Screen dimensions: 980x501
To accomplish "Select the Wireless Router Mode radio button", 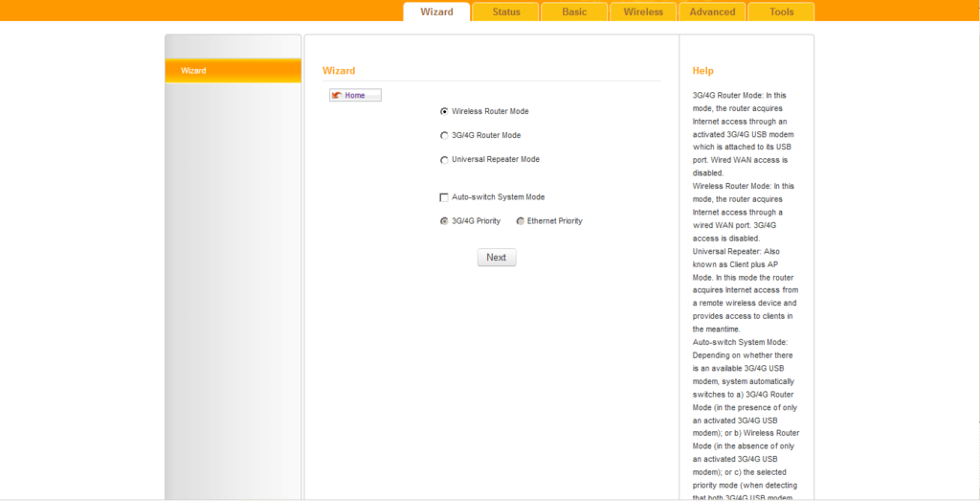I will tap(444, 111).
